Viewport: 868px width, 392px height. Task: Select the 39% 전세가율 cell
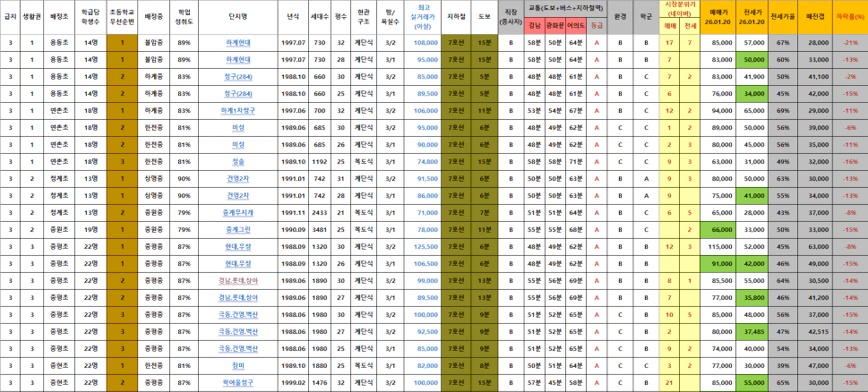pos(783,366)
